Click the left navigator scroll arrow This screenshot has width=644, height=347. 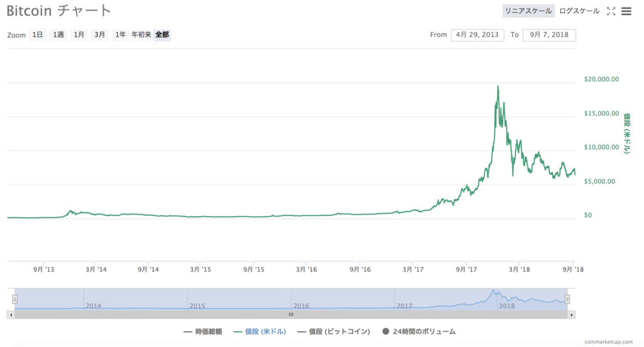click(x=11, y=315)
